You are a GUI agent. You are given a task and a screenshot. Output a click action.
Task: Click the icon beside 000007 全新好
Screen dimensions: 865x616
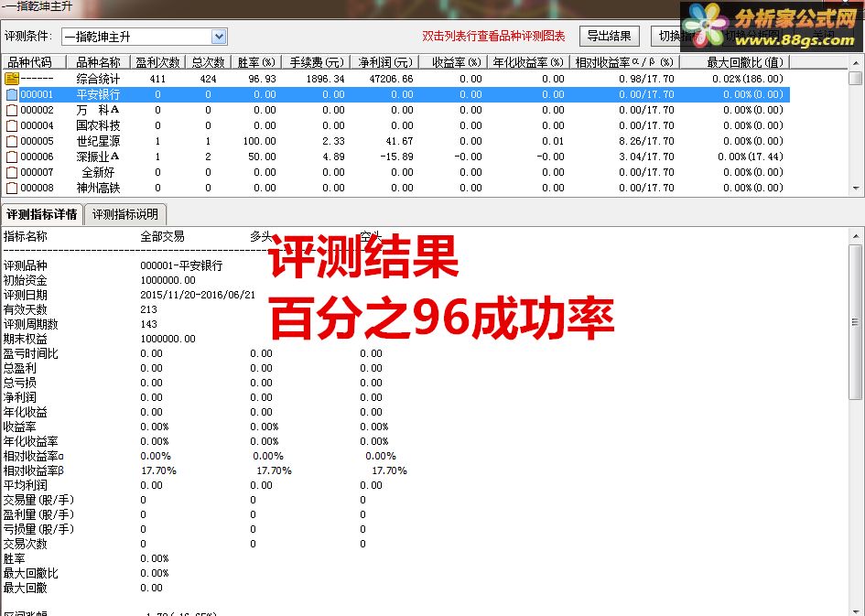(x=12, y=173)
